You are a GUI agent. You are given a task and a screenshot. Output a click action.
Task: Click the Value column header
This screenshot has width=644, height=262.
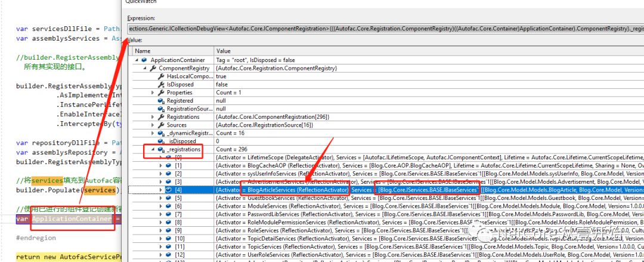[429, 51]
